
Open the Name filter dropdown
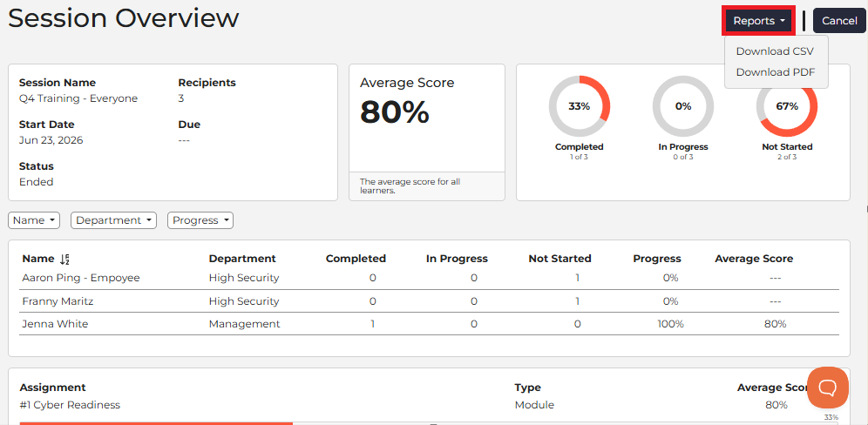click(34, 220)
